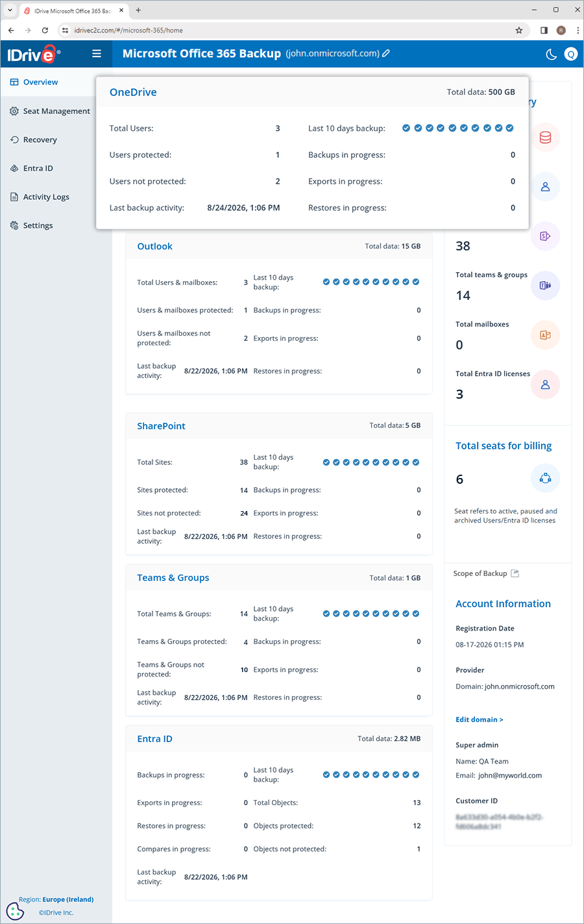Click the IDrive logo
Viewport: 584px width, 924px height.
[x=34, y=55]
